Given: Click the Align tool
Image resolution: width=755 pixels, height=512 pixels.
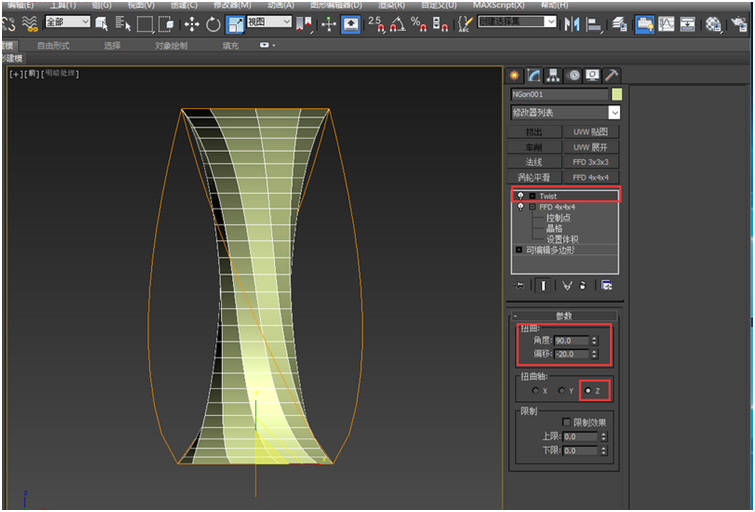Looking at the screenshot, I should tap(595, 24).
